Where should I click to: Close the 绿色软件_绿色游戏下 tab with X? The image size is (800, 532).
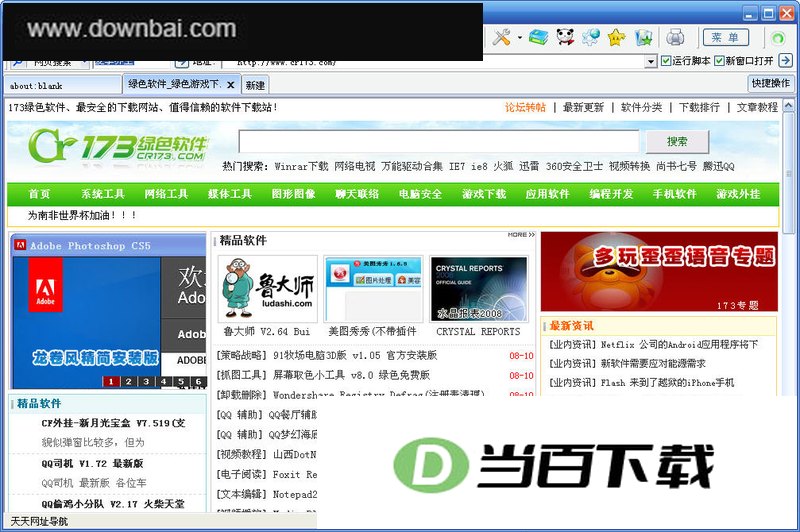point(231,85)
